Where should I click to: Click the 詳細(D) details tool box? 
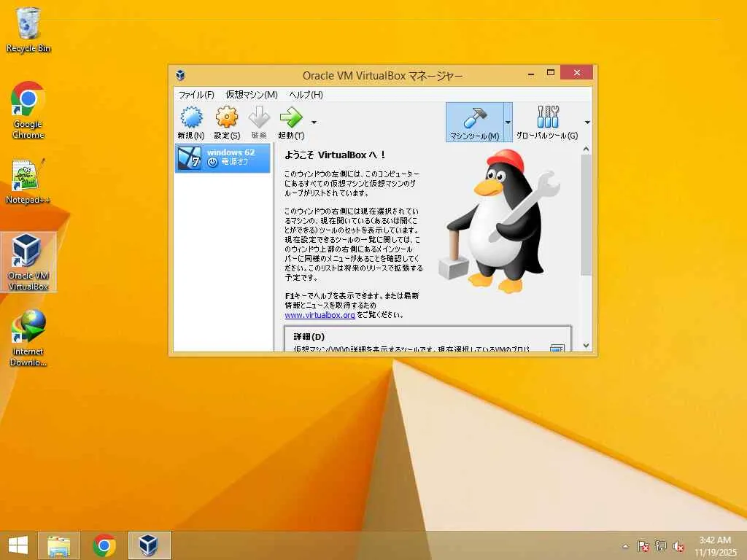click(x=427, y=339)
